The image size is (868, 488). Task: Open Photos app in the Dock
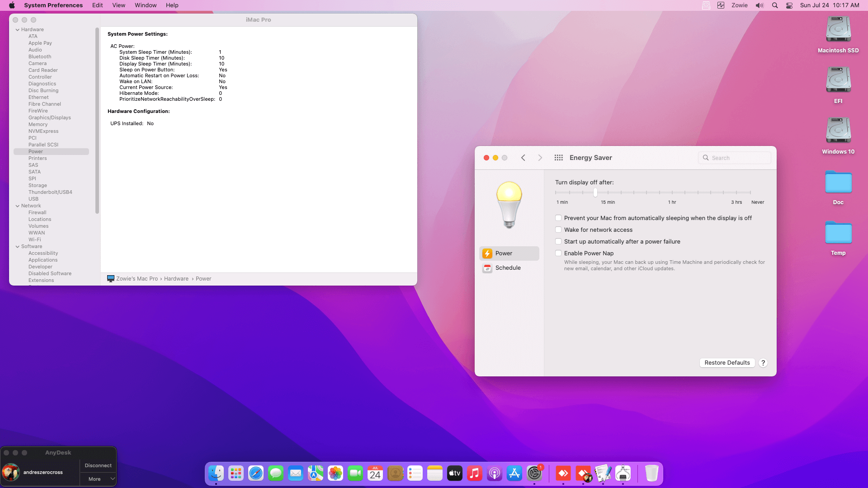[335, 473]
